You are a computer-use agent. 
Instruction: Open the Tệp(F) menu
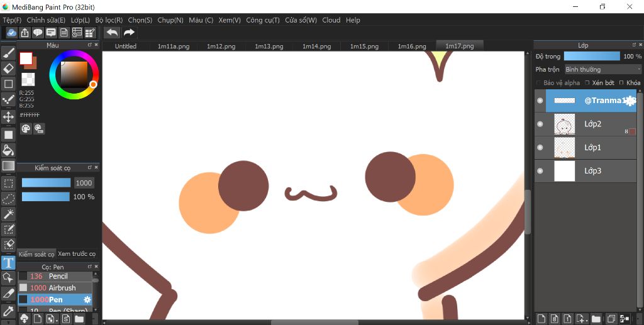12,20
